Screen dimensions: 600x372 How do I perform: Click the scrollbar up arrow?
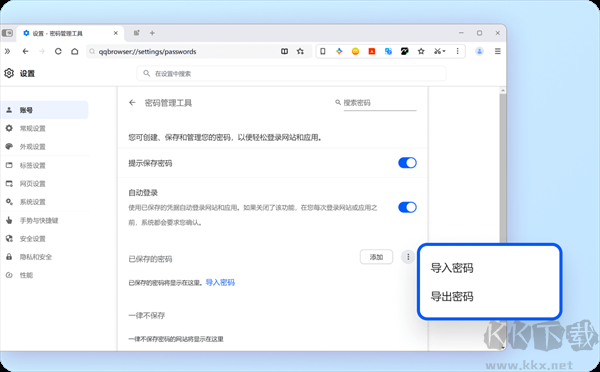point(503,90)
